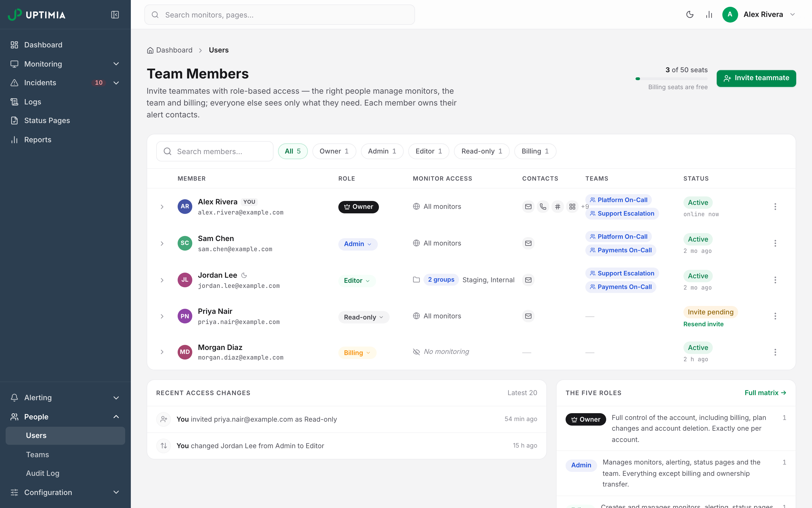Open the row actions menu for Priya Nair
This screenshot has height=508, width=812.
click(775, 316)
